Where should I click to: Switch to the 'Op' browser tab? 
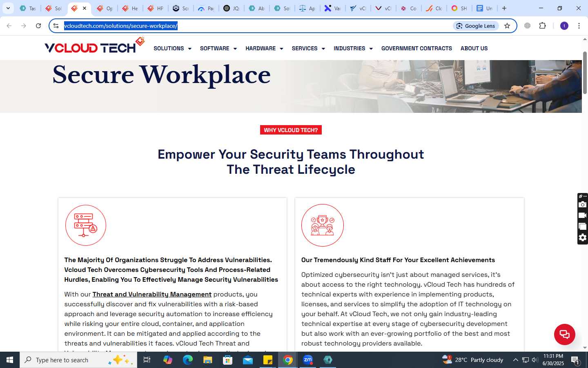click(x=105, y=8)
